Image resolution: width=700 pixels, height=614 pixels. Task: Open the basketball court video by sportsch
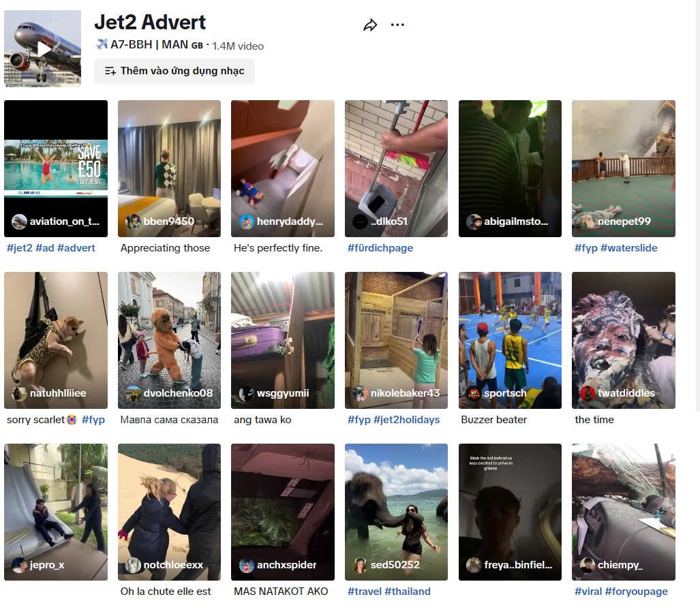pyautogui.click(x=510, y=340)
